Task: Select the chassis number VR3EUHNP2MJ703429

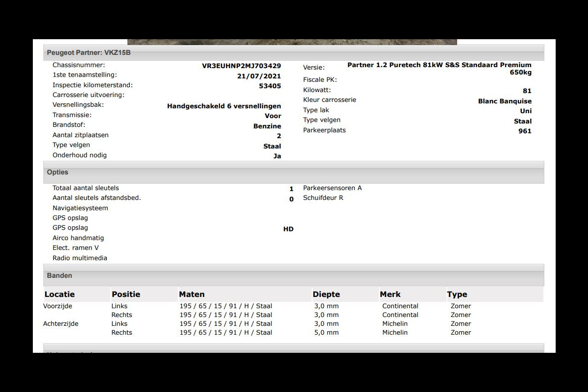Action: coord(241,65)
